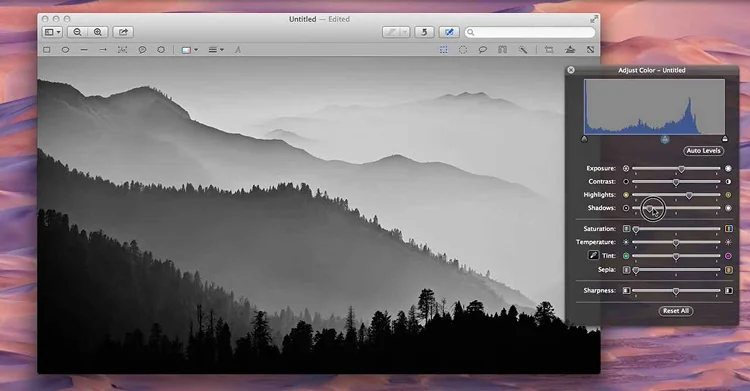Select the Instant Alpha magic wand
Viewport: 750px width, 391px height.
click(523, 50)
